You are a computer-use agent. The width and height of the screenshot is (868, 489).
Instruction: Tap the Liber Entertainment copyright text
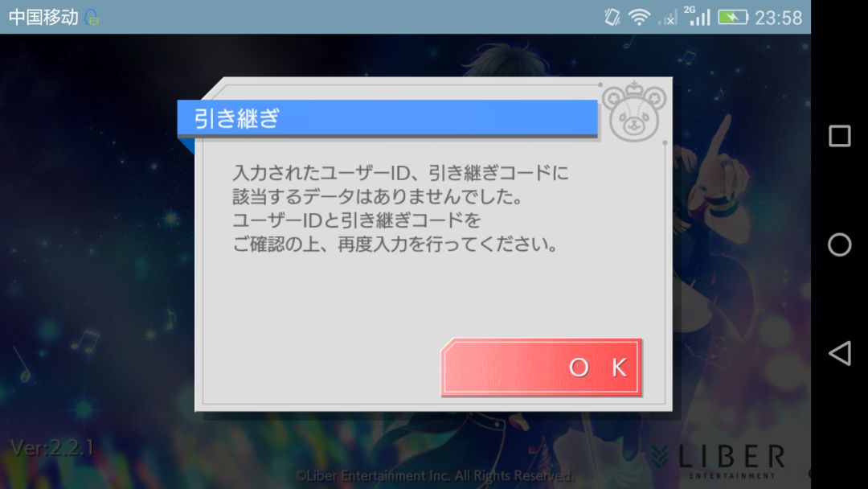pyautogui.click(x=434, y=475)
